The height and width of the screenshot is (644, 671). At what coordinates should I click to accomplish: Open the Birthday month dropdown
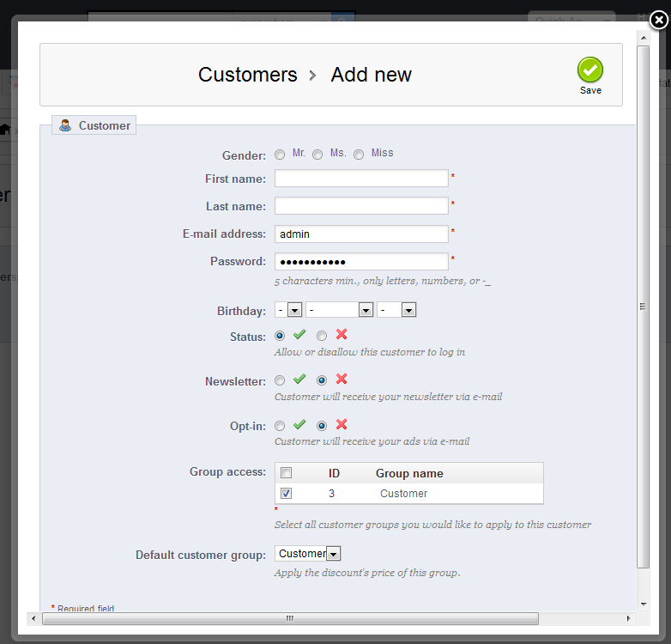point(339,310)
